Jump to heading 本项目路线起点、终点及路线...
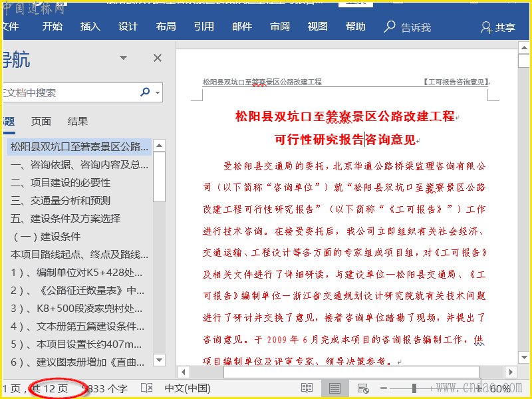Screen dimensions: 532x399 pos(79,255)
